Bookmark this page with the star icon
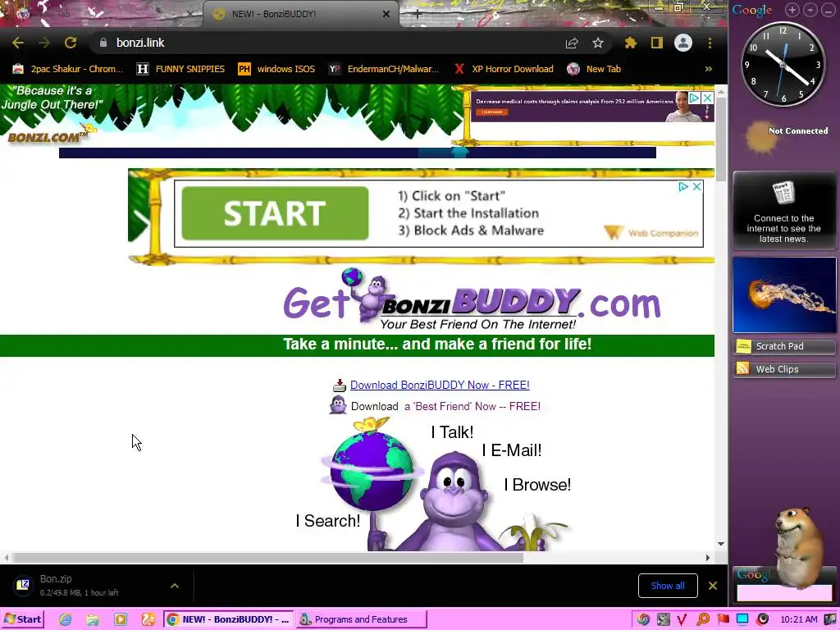The image size is (840, 630). point(598,43)
